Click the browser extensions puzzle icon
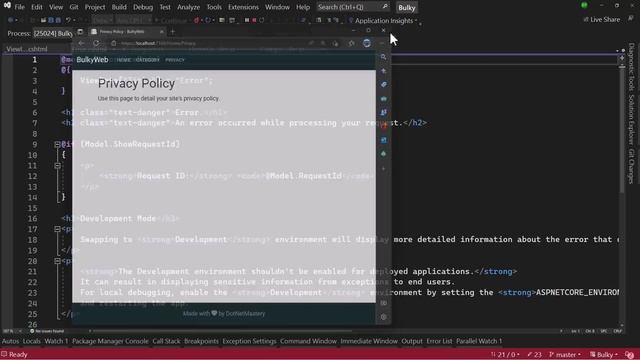Screen dimensions: 640x360 click(351, 43)
